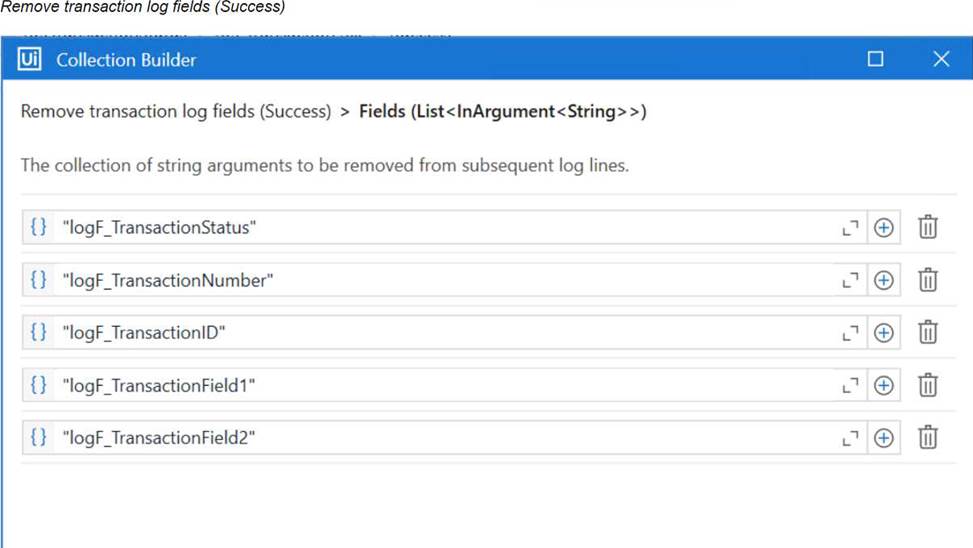
Task: Add item after logF_TransactionID row
Action: pyautogui.click(x=884, y=333)
